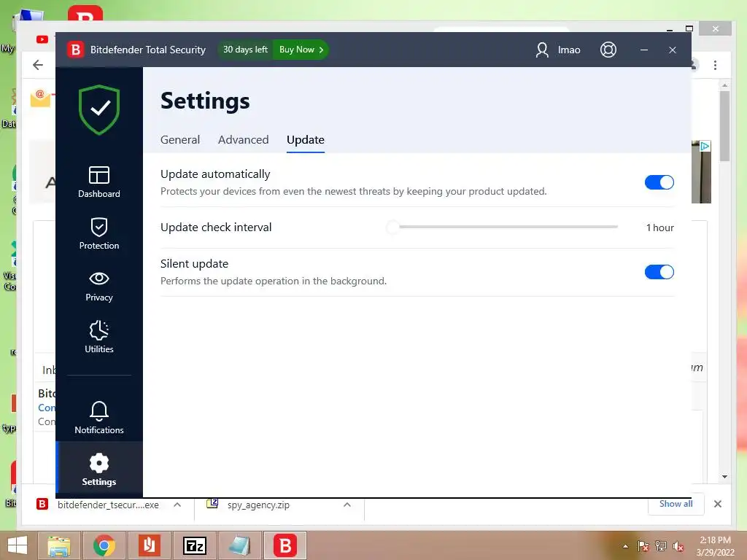Open File Explorer from the taskbar

[x=59, y=545]
